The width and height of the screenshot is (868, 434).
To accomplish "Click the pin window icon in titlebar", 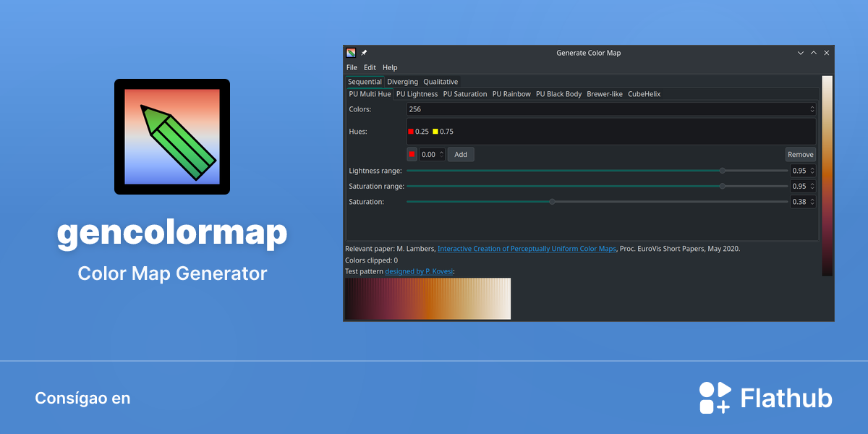I will point(364,53).
